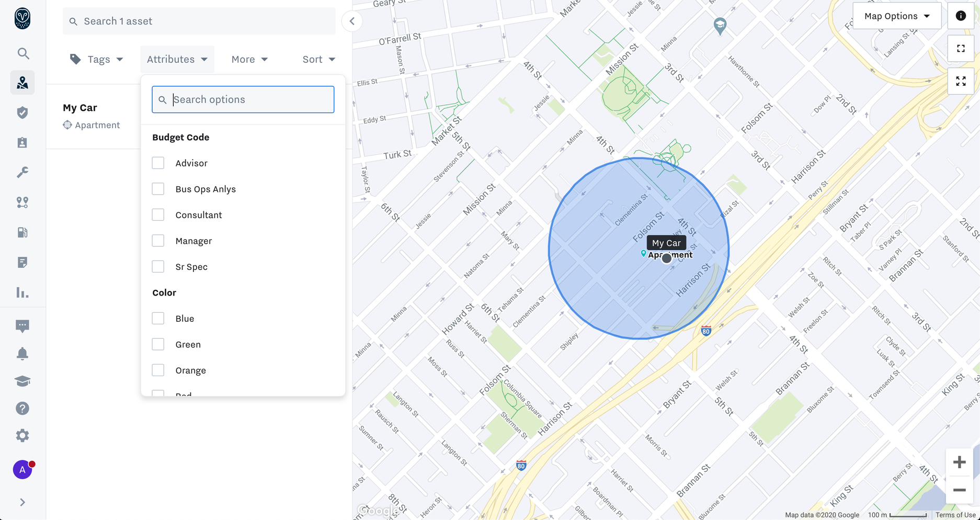Expand the Tags filter dropdown
The image size is (980, 520).
click(x=97, y=59)
